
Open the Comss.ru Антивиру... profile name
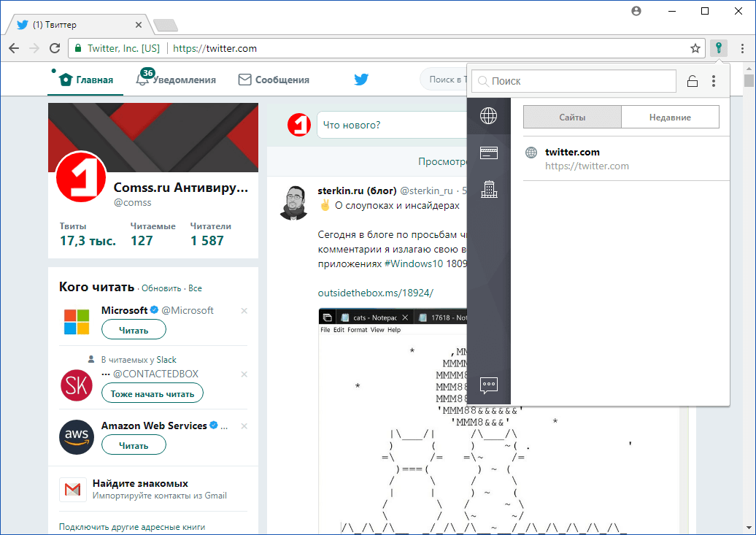click(x=181, y=187)
